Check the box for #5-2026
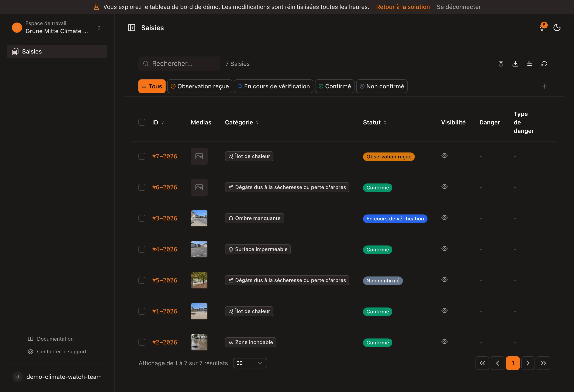The image size is (574, 392). [x=142, y=280]
